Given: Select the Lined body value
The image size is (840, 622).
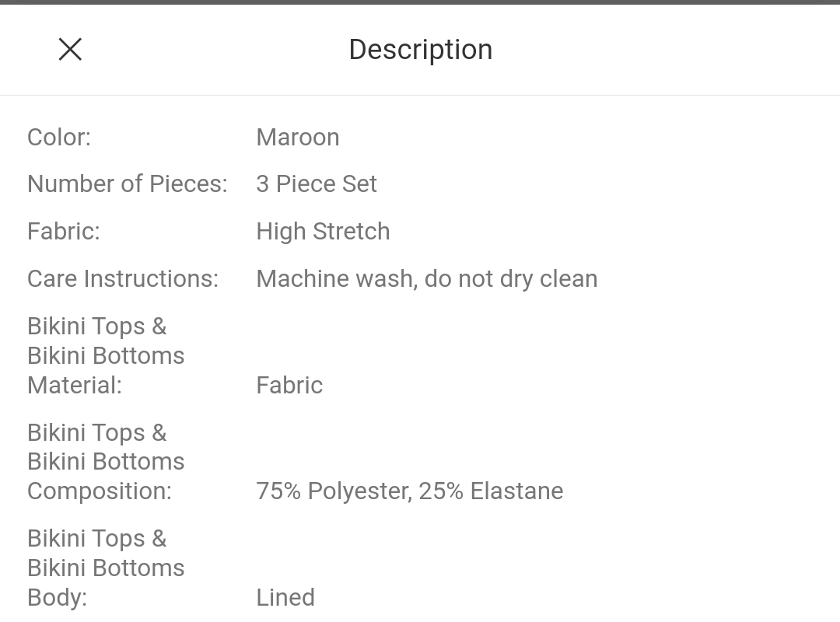Looking at the screenshot, I should coord(285,597).
